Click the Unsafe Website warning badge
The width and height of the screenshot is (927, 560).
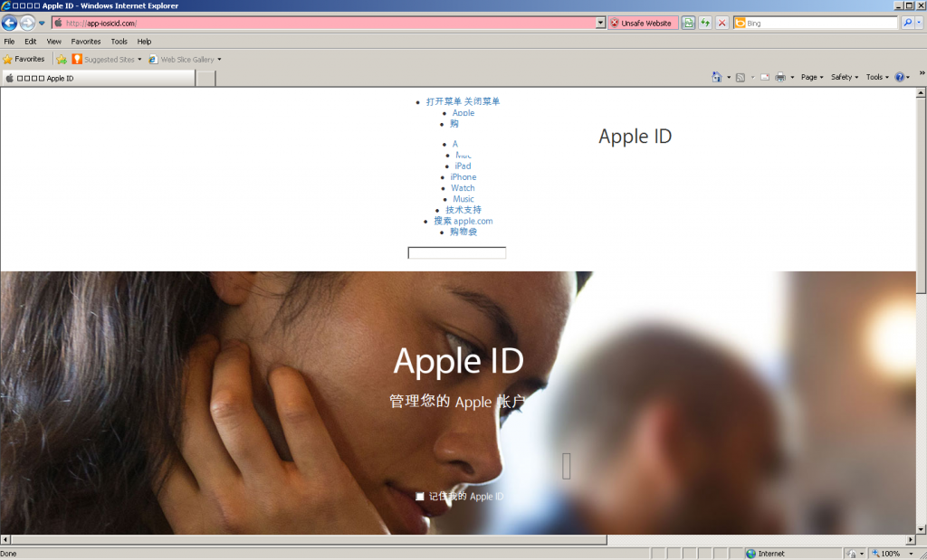[643, 23]
